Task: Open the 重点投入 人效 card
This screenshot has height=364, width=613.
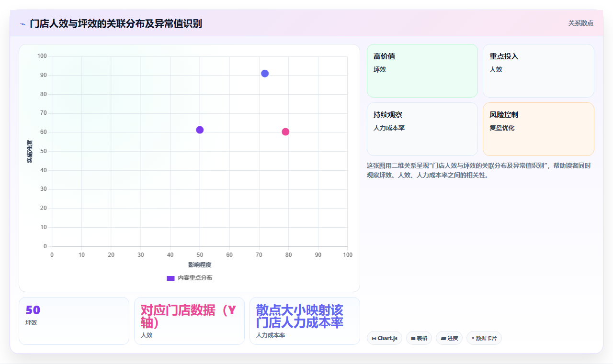Action: pyautogui.click(x=538, y=71)
